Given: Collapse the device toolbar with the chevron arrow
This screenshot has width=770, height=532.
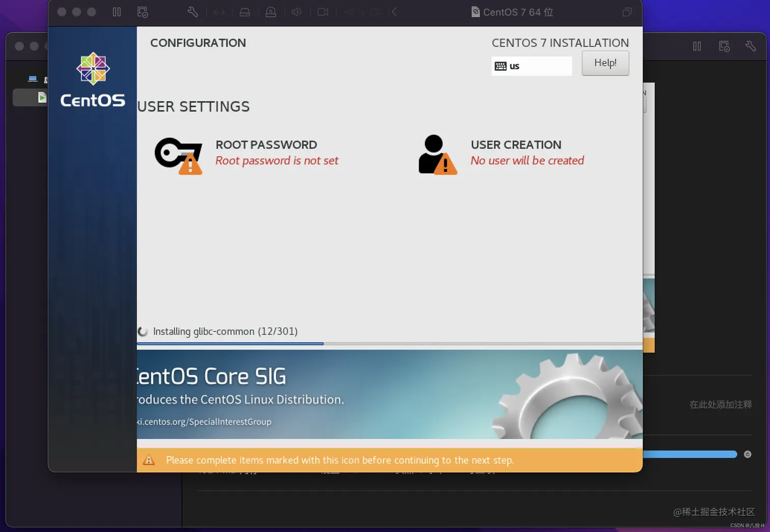Looking at the screenshot, I should tap(394, 12).
